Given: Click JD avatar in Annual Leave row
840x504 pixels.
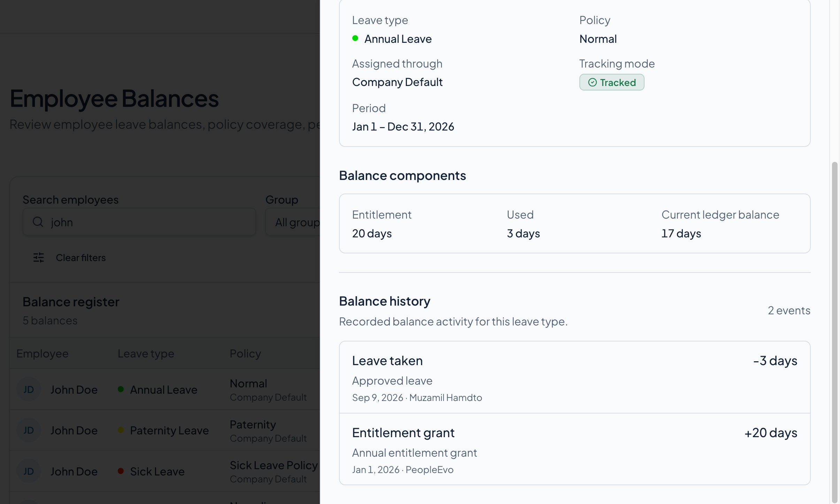Looking at the screenshot, I should [29, 389].
